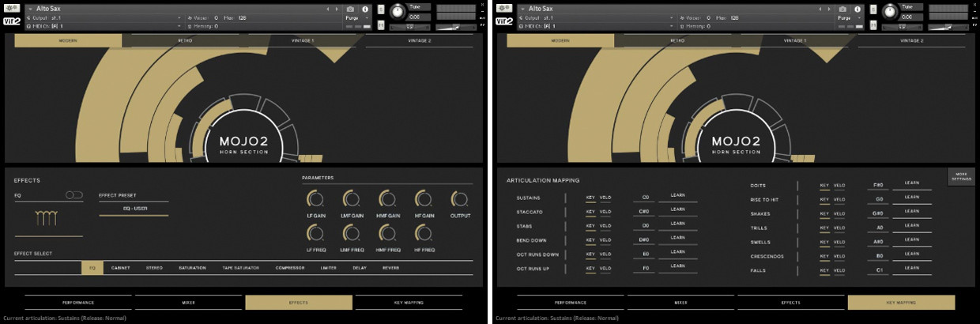
Task: Open info icon in Effects-page panel header
Action: tap(365, 9)
